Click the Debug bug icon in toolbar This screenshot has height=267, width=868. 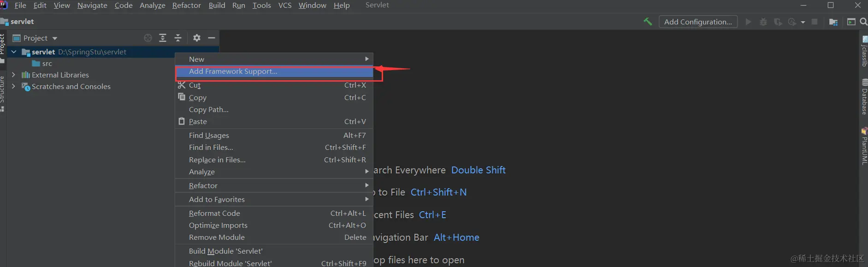click(x=763, y=22)
